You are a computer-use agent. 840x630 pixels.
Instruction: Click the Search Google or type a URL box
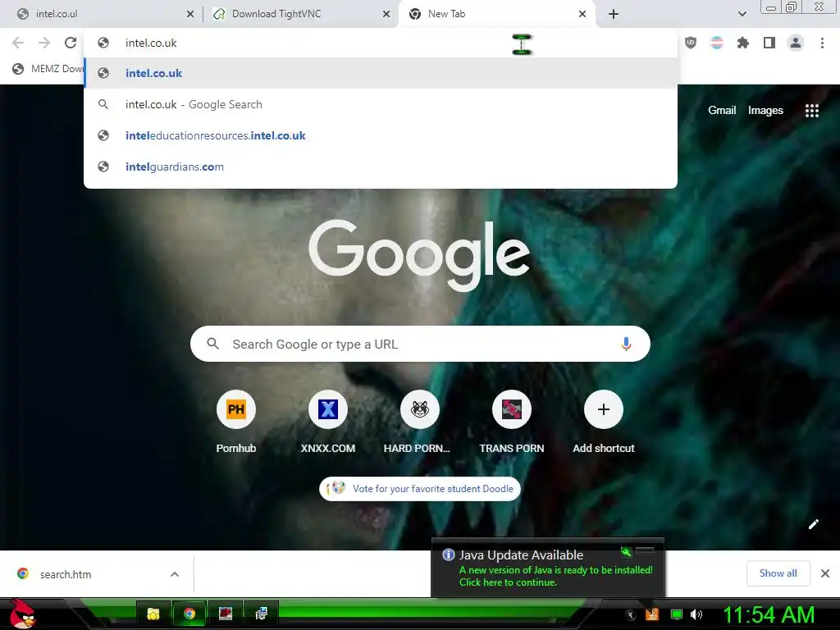421,344
